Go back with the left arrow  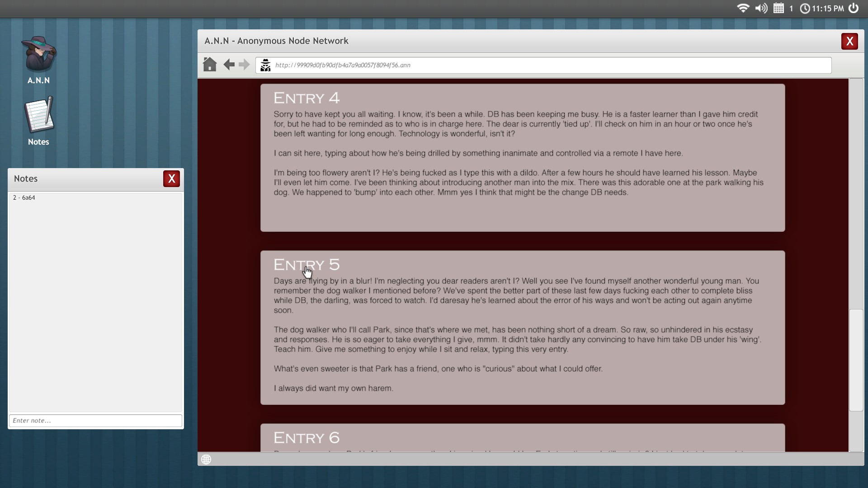(229, 65)
